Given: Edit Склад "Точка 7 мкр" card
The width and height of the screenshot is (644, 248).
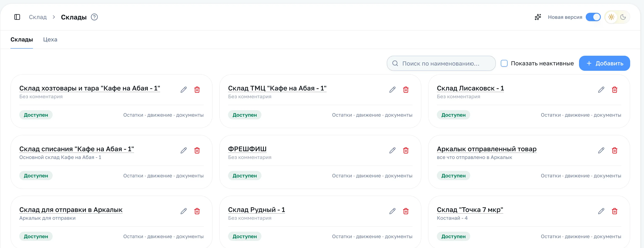Looking at the screenshot, I should click(601, 211).
